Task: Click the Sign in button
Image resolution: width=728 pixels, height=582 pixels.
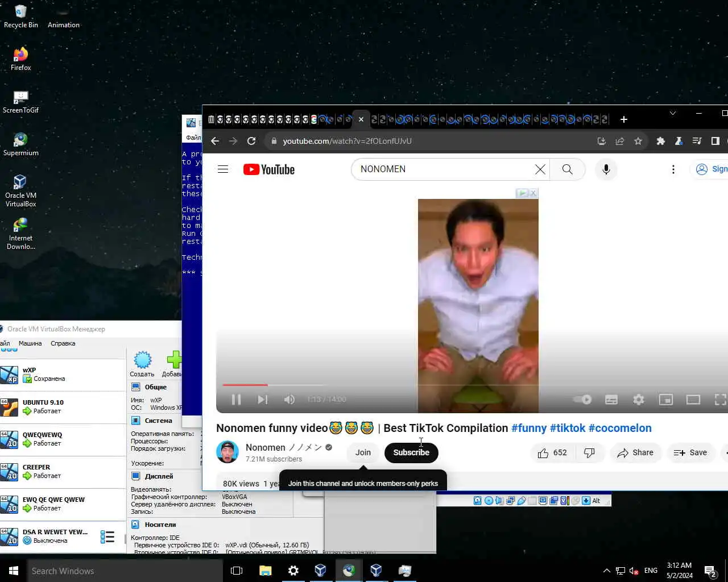Action: tap(711, 169)
